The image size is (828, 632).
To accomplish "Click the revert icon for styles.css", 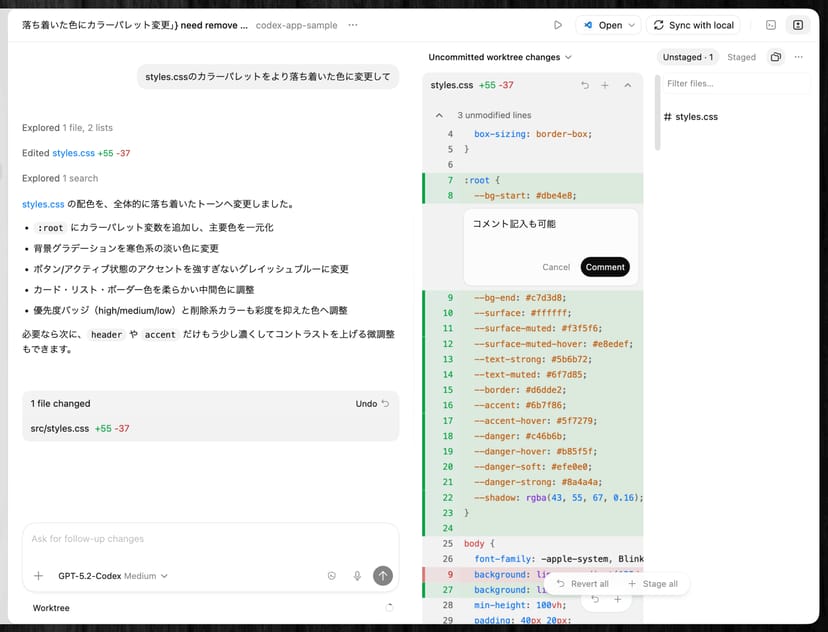I will tap(585, 86).
